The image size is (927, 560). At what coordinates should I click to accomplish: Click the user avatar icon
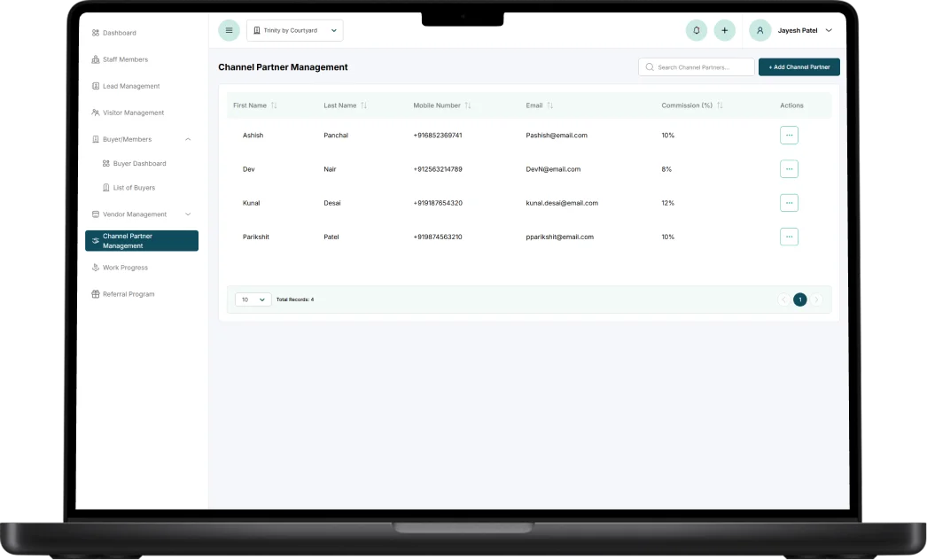coord(760,30)
